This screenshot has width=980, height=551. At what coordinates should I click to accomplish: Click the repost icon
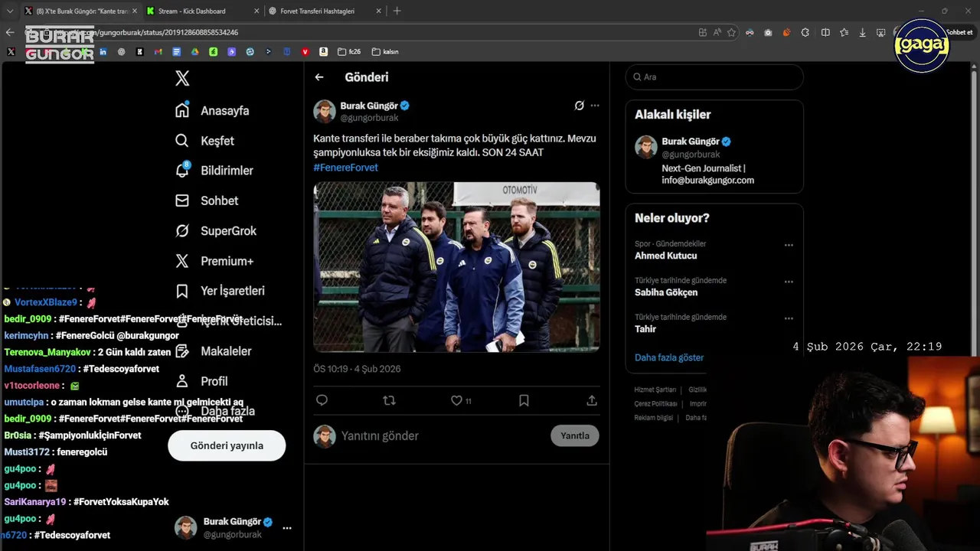(389, 400)
